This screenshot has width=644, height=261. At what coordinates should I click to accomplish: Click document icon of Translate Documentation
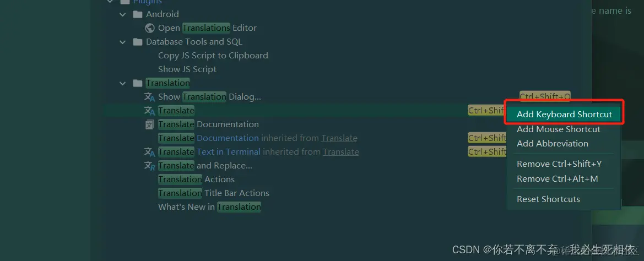[x=149, y=125]
